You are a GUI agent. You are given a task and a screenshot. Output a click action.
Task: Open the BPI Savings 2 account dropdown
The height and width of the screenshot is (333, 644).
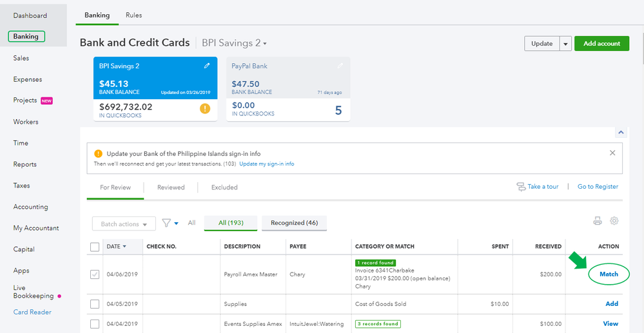pyautogui.click(x=235, y=43)
